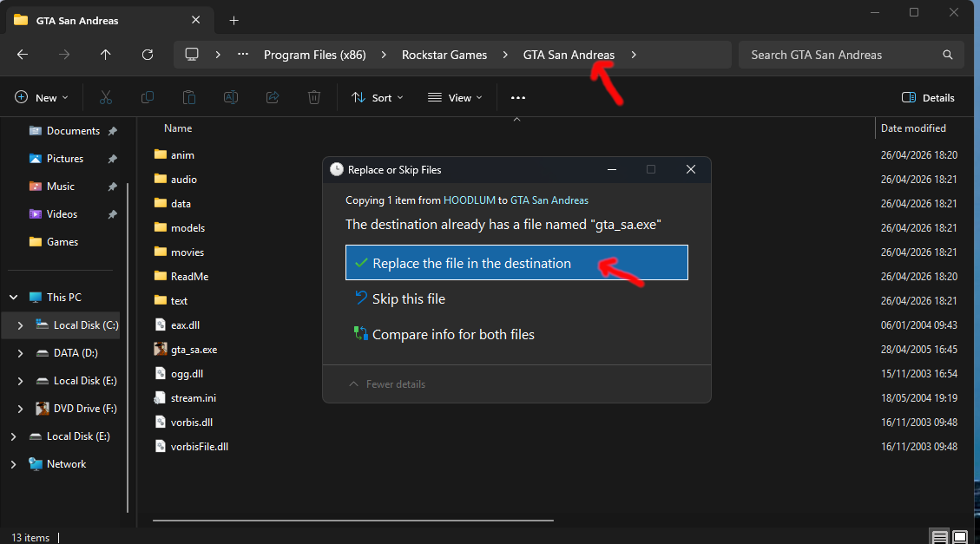980x544 pixels.
Task: Unpin Pictures using its pin icon
Action: (113, 160)
